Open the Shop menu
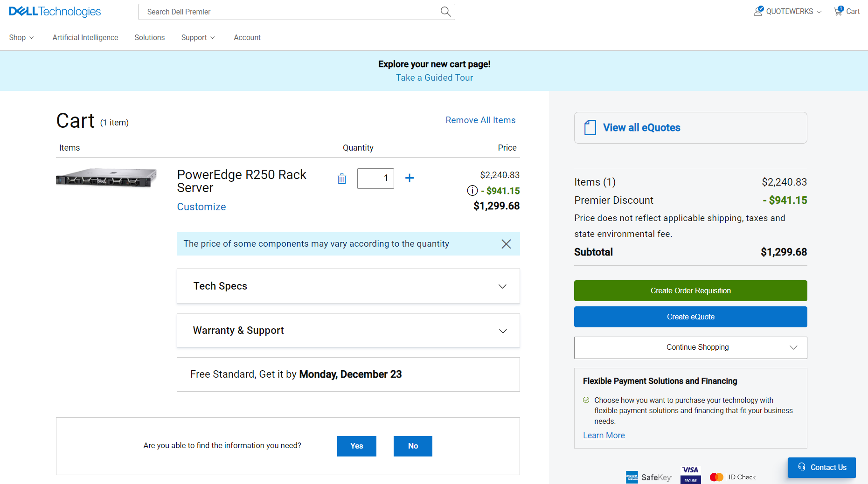Image resolution: width=868 pixels, height=484 pixels. [21, 37]
